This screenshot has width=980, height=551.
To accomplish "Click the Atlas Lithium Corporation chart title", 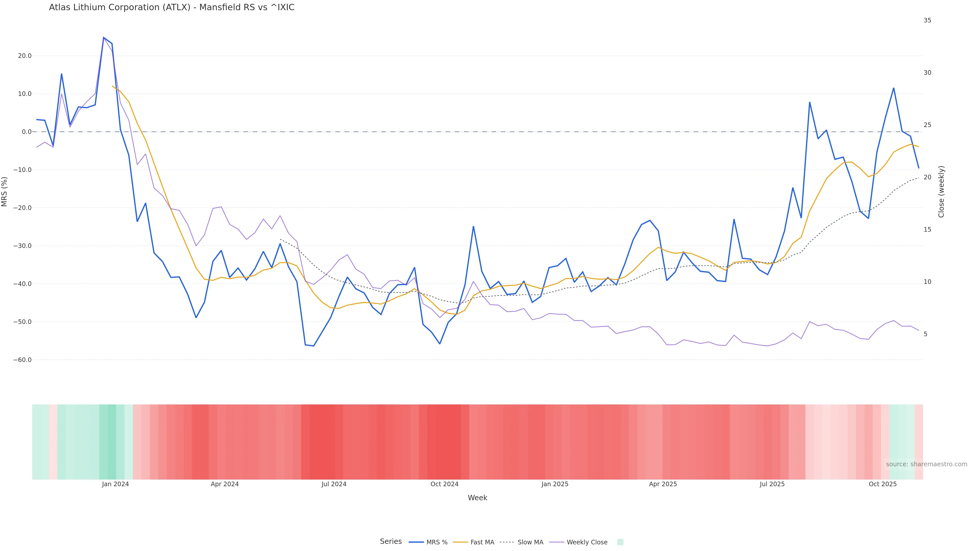I will click(x=171, y=7).
